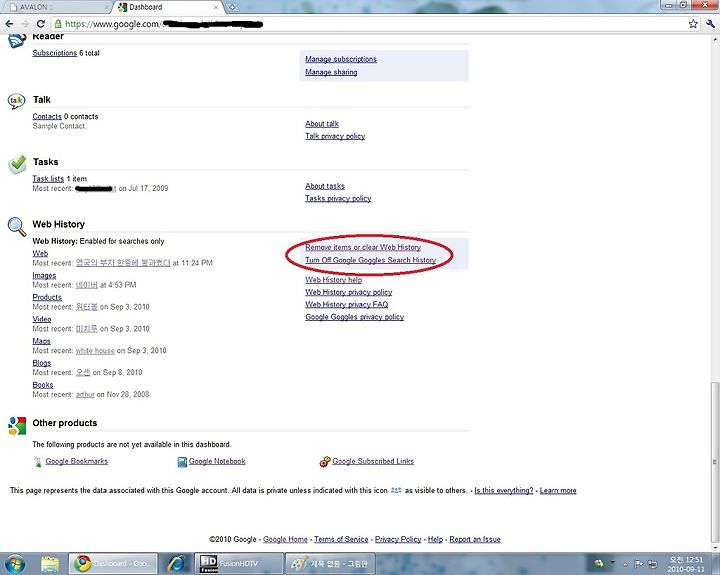Screen dimensions: 720x575
Task: Open the Blogs history link
Action: (x=42, y=363)
